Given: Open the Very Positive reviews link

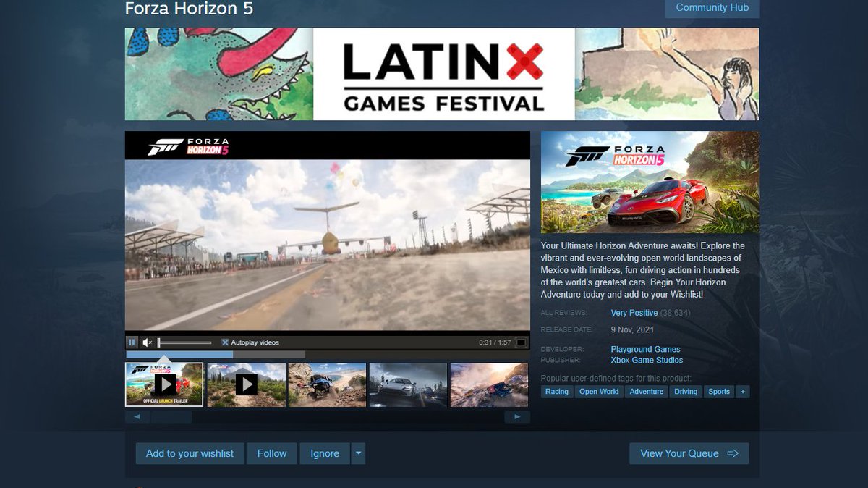Looking at the screenshot, I should coord(634,313).
